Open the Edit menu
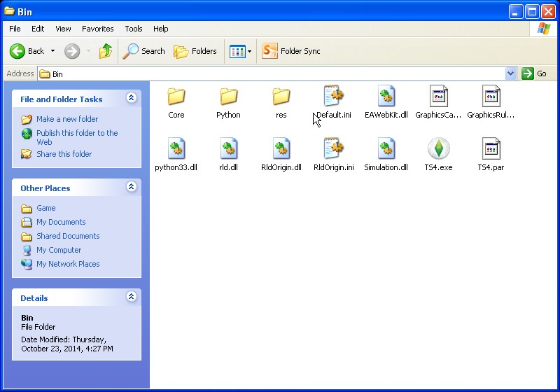This screenshot has width=560, height=392. (38, 29)
